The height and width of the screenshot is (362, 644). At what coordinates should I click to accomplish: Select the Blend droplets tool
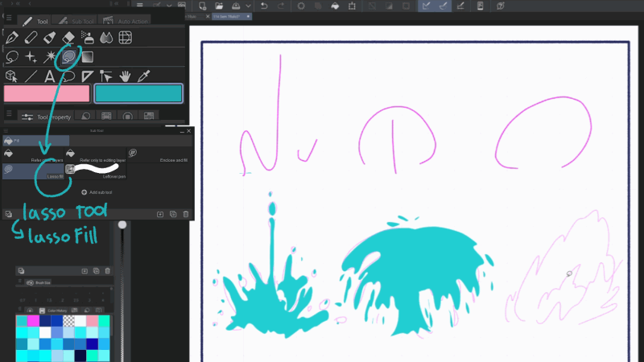point(106,38)
